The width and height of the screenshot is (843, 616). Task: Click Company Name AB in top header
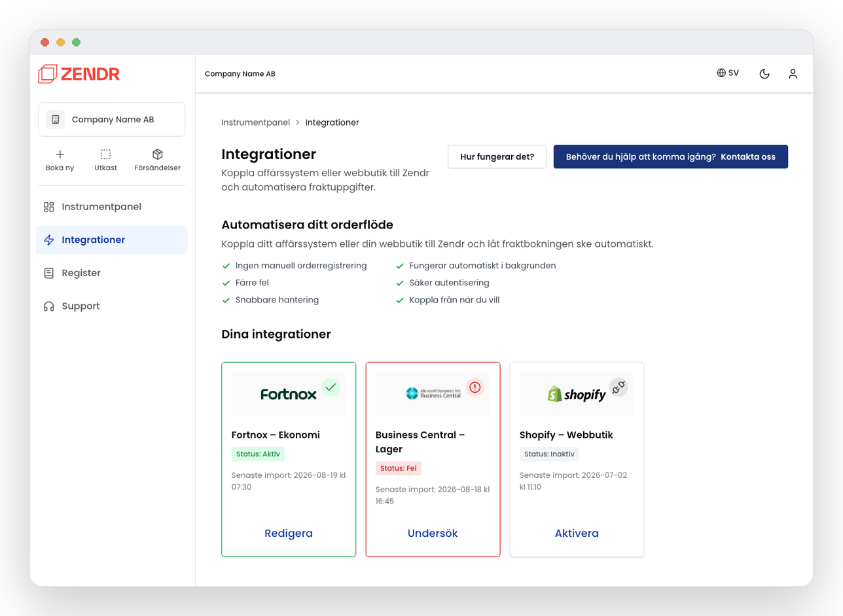tap(240, 74)
